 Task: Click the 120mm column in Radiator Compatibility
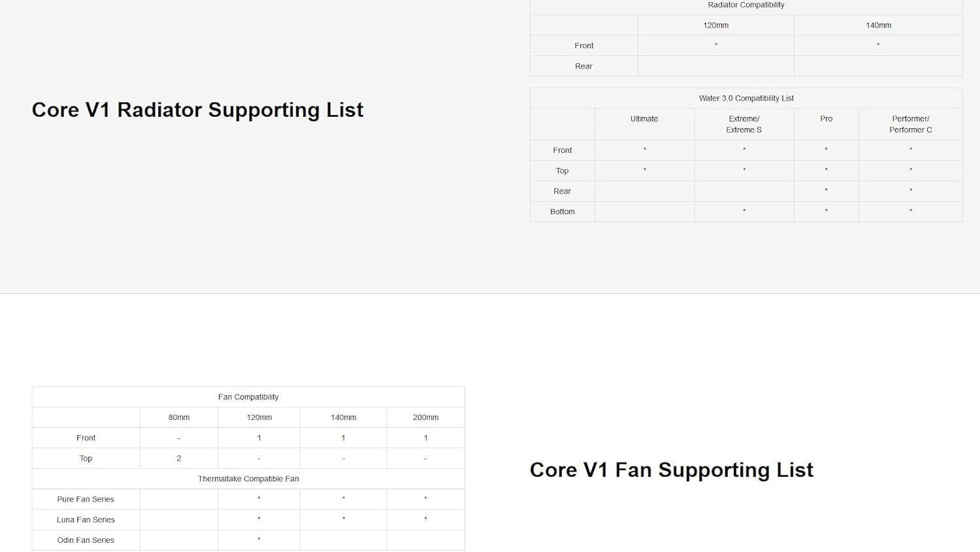[715, 25]
